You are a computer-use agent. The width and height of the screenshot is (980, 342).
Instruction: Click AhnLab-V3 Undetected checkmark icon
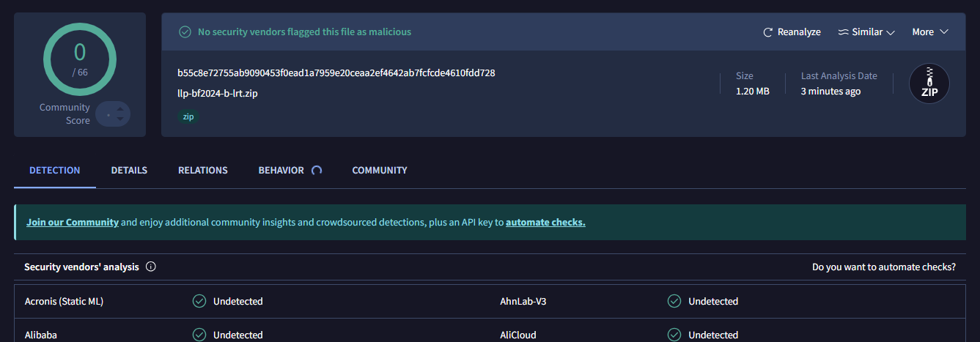click(674, 301)
